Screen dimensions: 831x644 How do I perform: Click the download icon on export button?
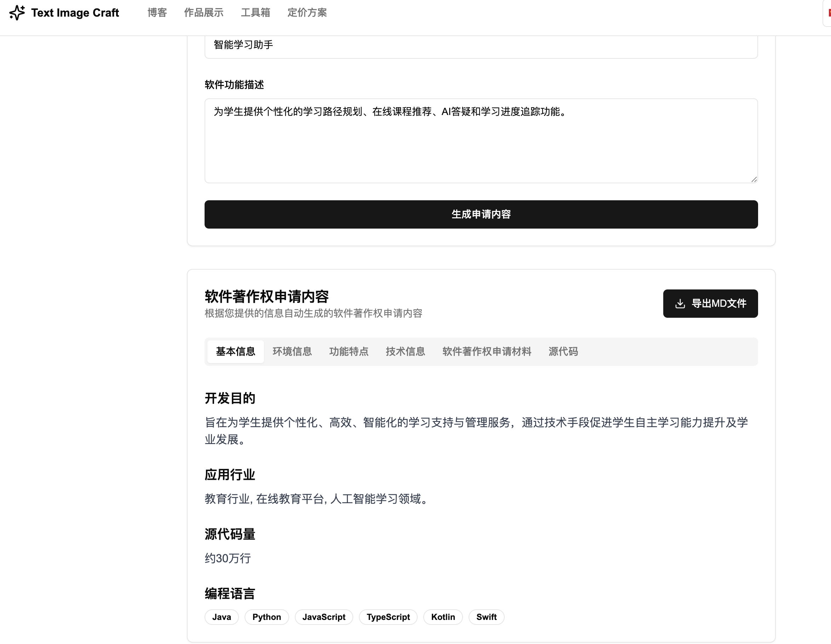(680, 304)
